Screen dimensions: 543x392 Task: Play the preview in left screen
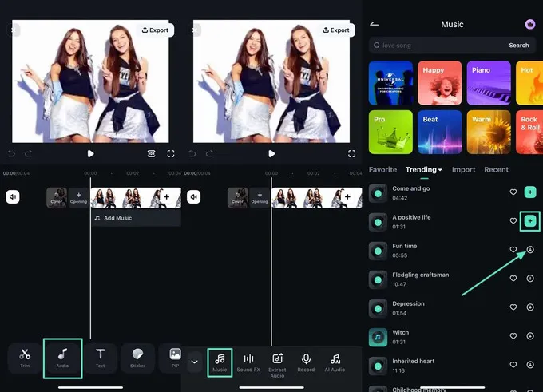click(90, 154)
